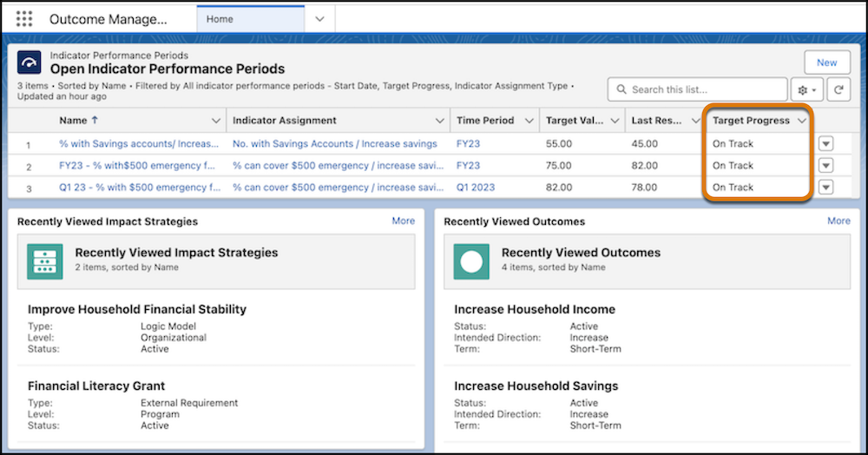This screenshot has height=455, width=868.
Task: Open Increase Household Income outcome
Action: pos(535,309)
